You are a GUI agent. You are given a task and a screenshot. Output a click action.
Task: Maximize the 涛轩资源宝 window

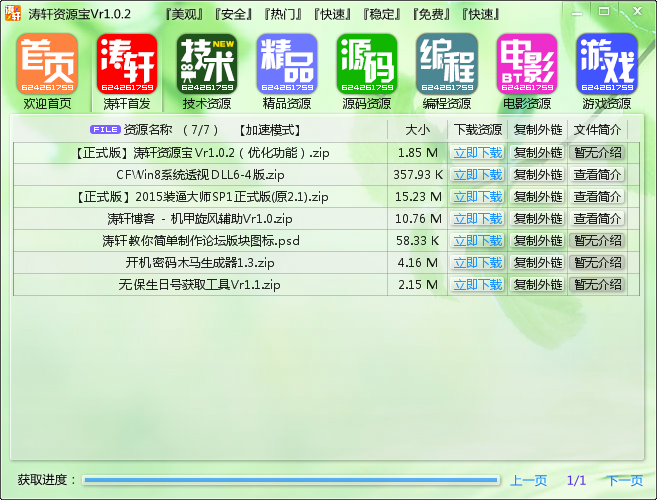604,12
